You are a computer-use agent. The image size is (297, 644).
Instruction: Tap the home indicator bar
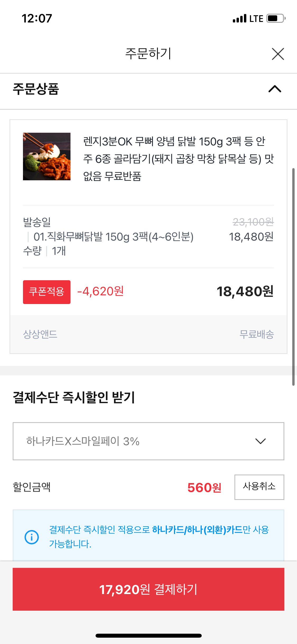148,636
